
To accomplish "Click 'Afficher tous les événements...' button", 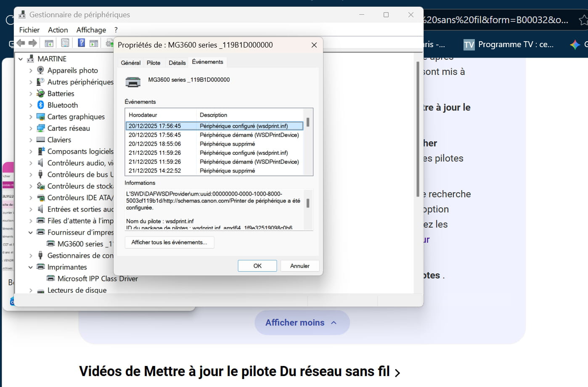I will pos(169,242).
